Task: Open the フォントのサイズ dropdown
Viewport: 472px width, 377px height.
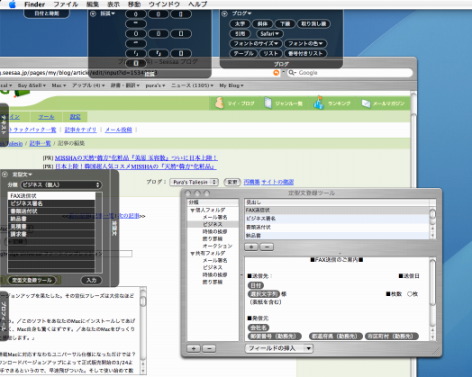Action: (x=256, y=44)
